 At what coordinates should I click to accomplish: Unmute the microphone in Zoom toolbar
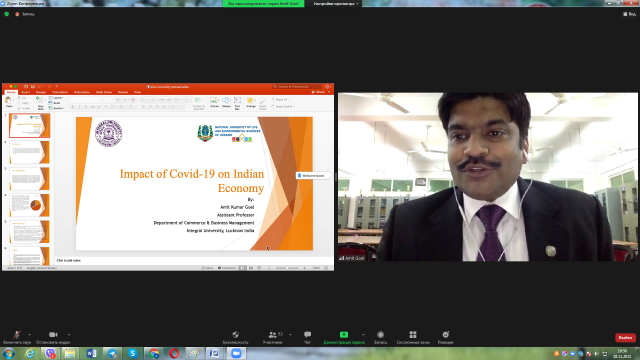click(17, 337)
